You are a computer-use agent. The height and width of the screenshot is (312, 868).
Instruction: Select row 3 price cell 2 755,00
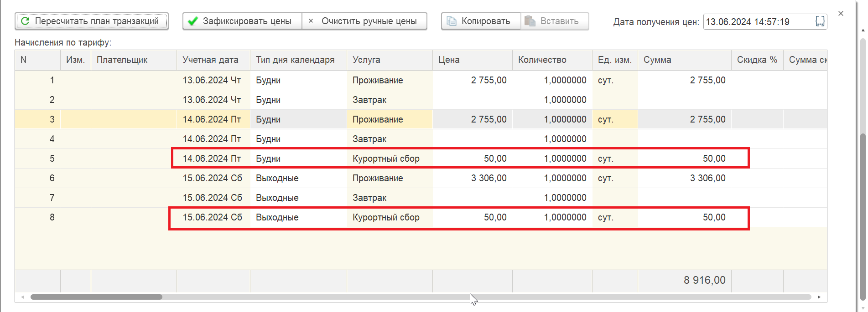473,119
